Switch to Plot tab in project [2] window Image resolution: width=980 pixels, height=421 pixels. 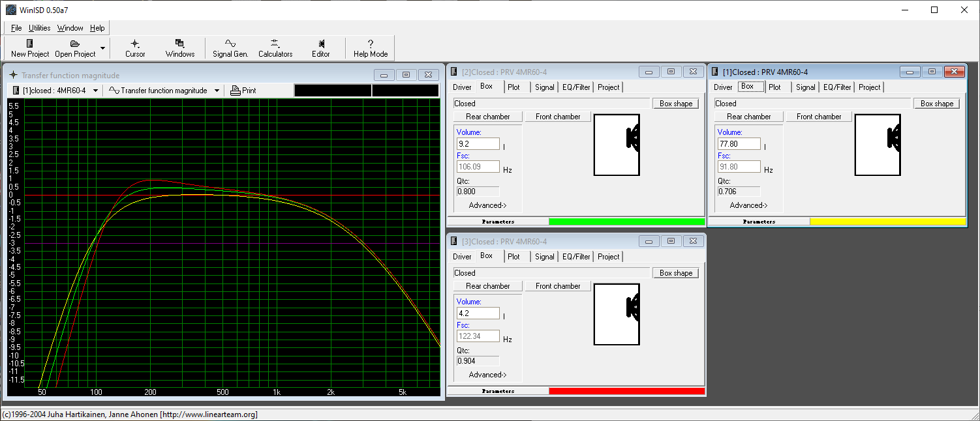[513, 87]
